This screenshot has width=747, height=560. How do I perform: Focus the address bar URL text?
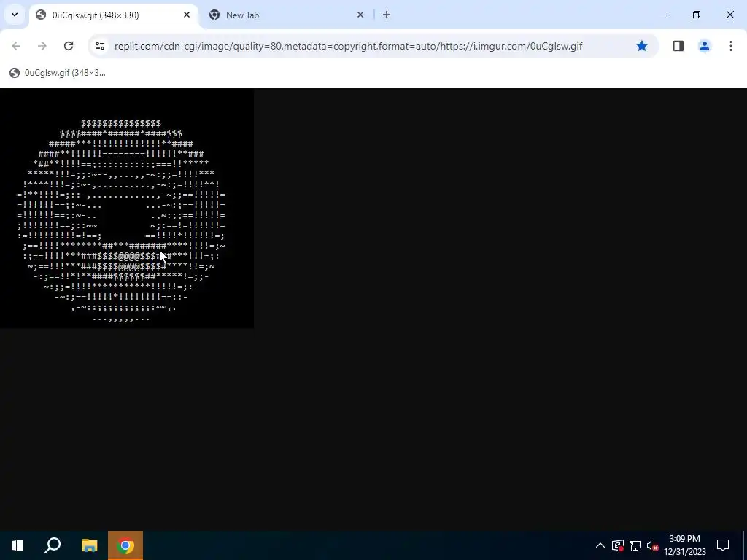point(348,46)
